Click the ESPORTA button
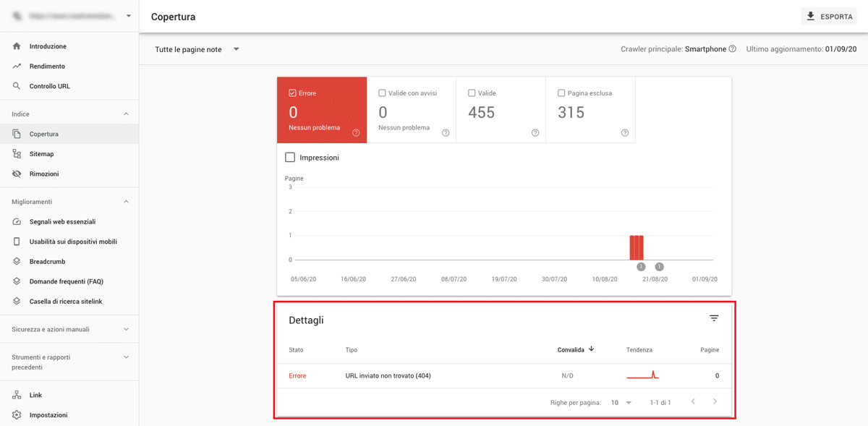The width and height of the screenshot is (868, 426). click(x=829, y=17)
